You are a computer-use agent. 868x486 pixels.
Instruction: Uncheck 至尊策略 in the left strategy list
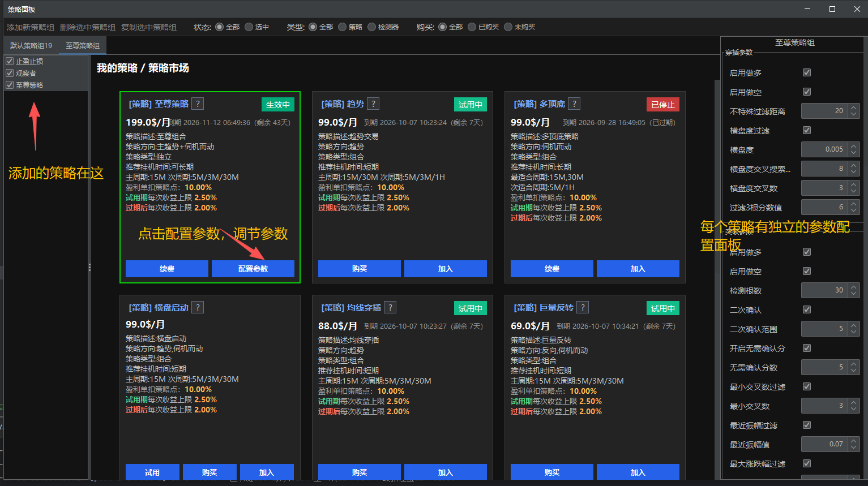[x=10, y=85]
